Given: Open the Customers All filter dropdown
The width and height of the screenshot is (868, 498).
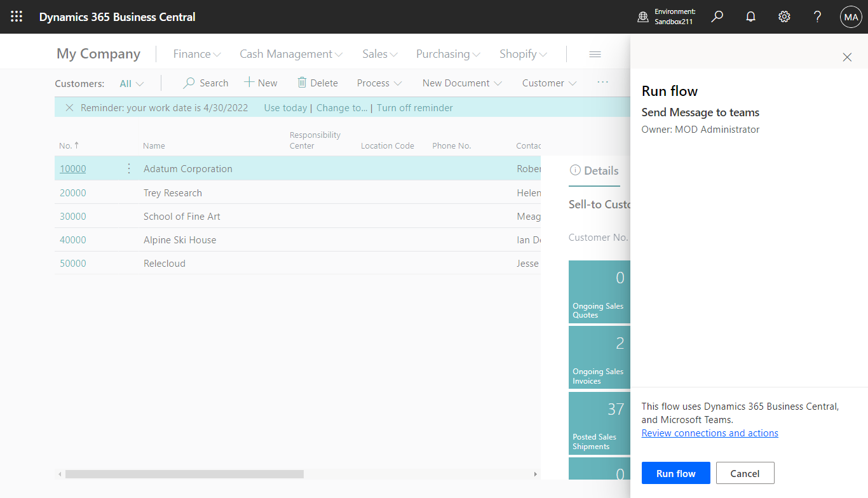Looking at the screenshot, I should click(131, 83).
